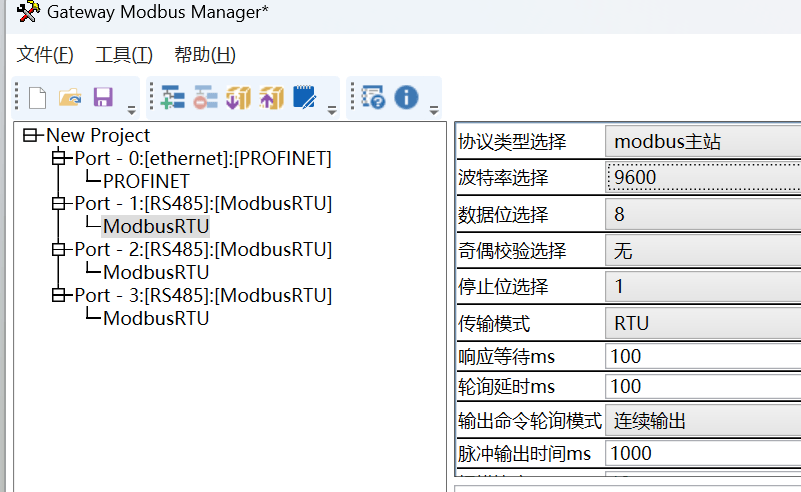This screenshot has width=801, height=492.
Task: Click the 轮询延时ms input field
Action: (x=703, y=386)
